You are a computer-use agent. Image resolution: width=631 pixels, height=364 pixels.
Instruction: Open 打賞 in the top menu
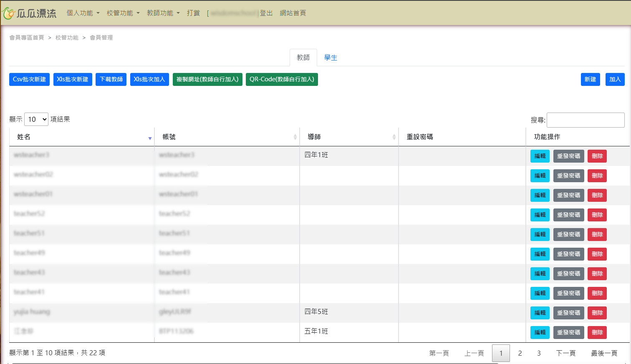(193, 13)
